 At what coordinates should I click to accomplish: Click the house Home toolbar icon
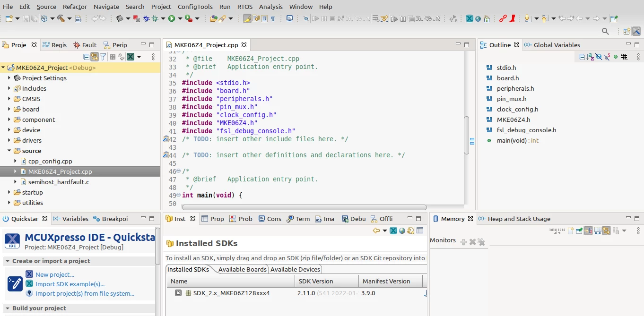(487, 18)
